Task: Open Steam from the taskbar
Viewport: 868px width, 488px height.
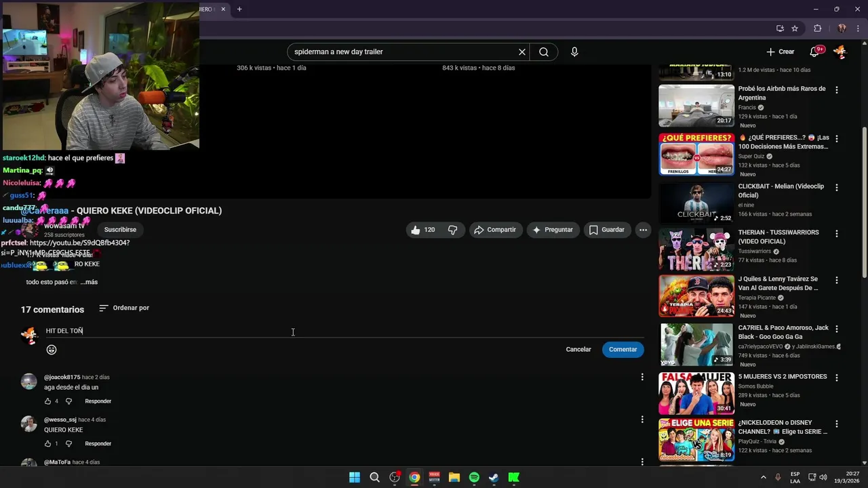Action: coord(494,477)
